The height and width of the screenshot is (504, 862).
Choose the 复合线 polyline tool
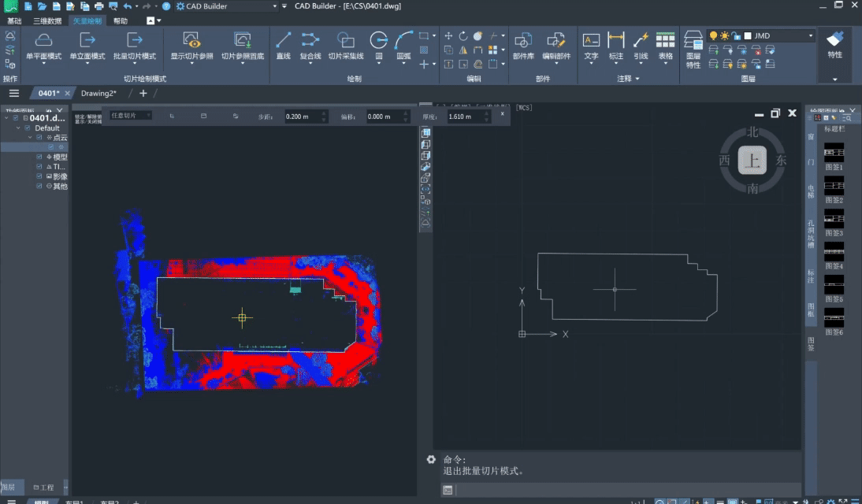point(310,40)
